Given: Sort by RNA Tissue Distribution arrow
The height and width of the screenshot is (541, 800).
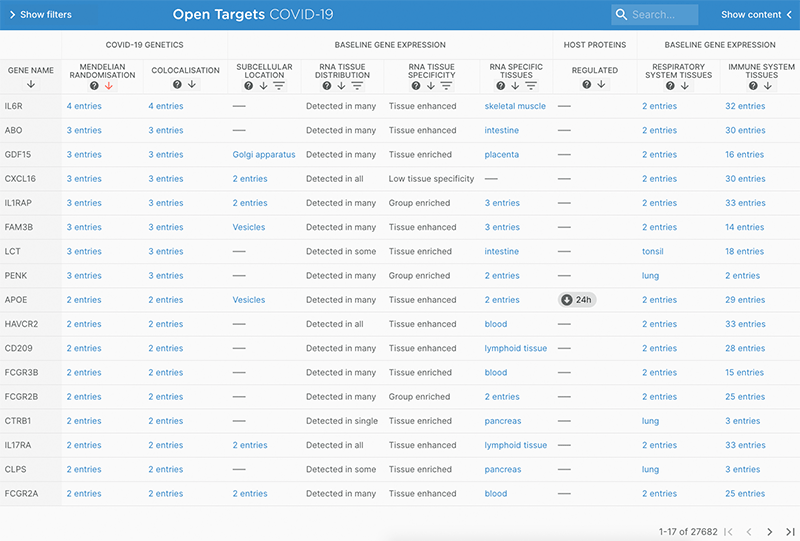Looking at the screenshot, I should (x=341, y=86).
